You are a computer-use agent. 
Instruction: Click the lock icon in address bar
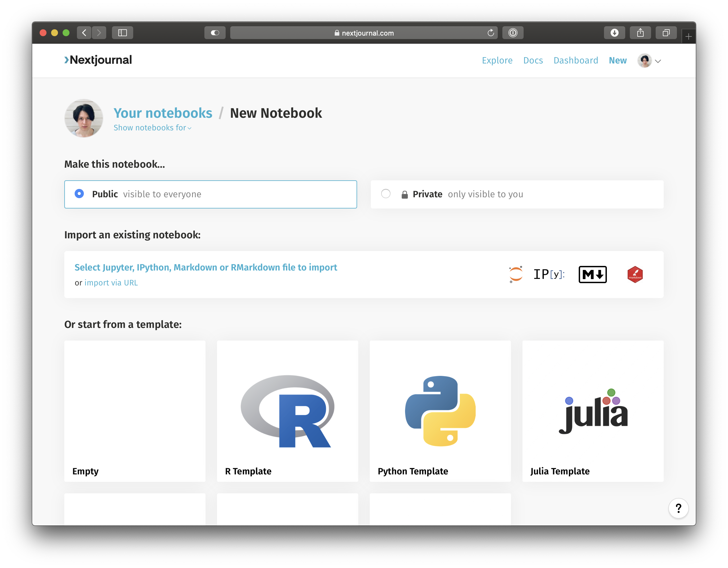(x=337, y=33)
